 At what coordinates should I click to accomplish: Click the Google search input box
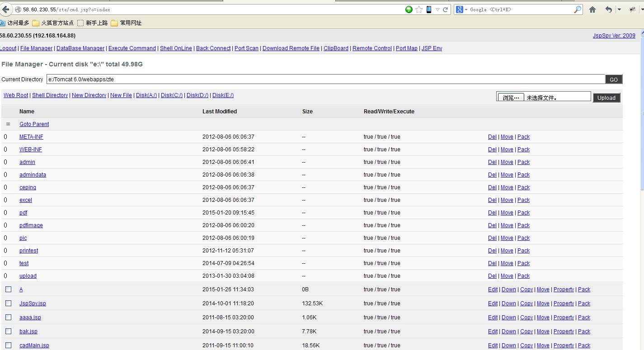(x=520, y=9)
